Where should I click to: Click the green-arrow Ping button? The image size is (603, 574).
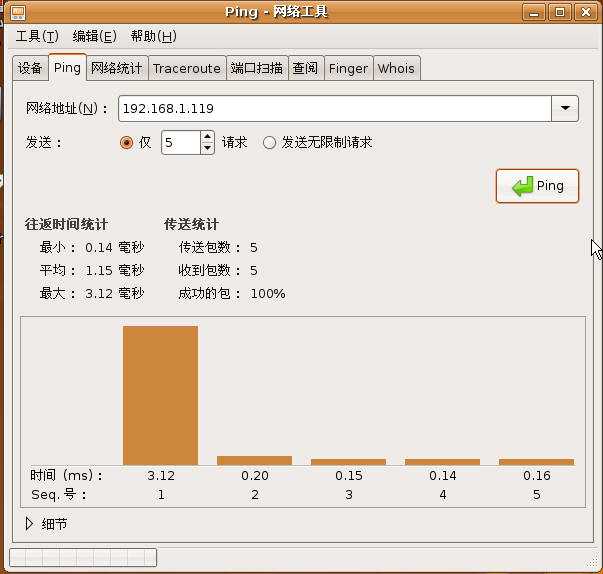pyautogui.click(x=537, y=186)
